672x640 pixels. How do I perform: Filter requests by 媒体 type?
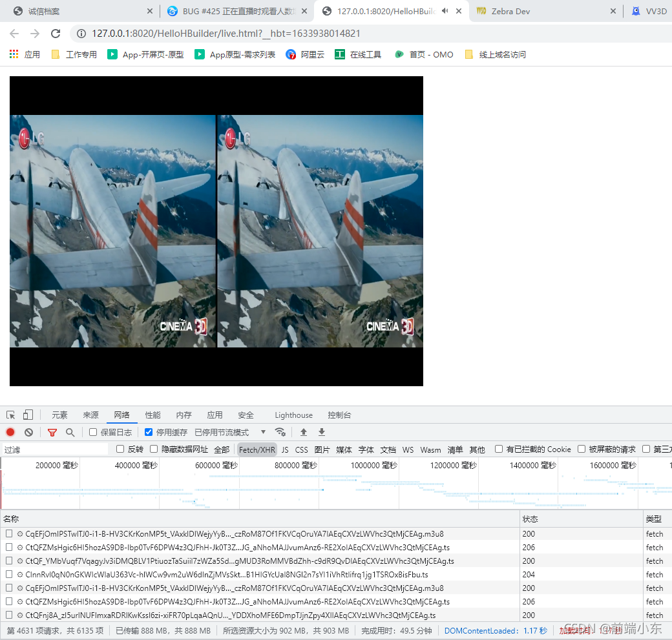tap(344, 449)
